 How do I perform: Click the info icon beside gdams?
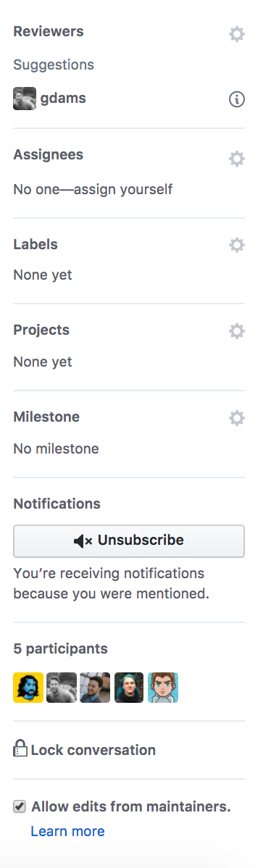pos(237,100)
